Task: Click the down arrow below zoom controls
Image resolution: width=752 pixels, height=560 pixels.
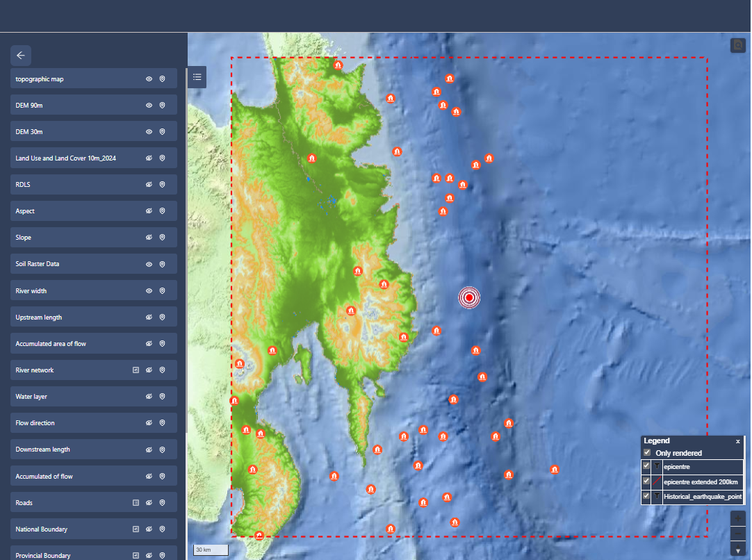Action: [x=738, y=550]
